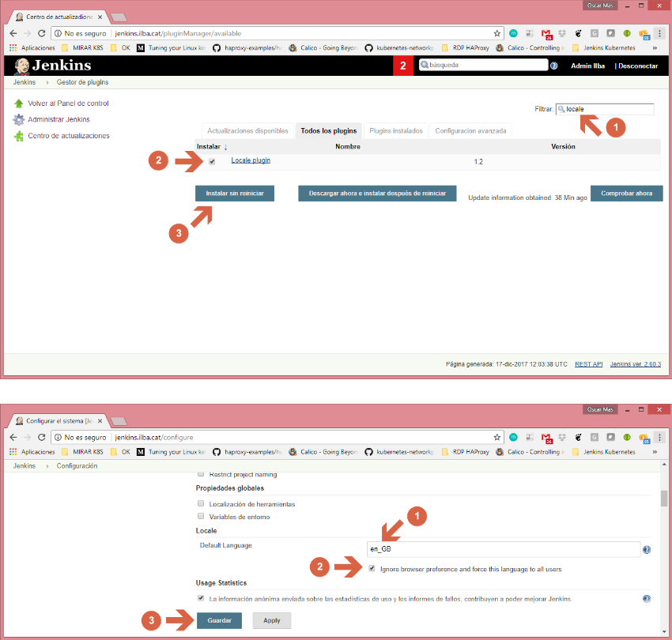Reload the plugin manager page in top browser
This screenshot has width=672, height=640.
click(42, 33)
